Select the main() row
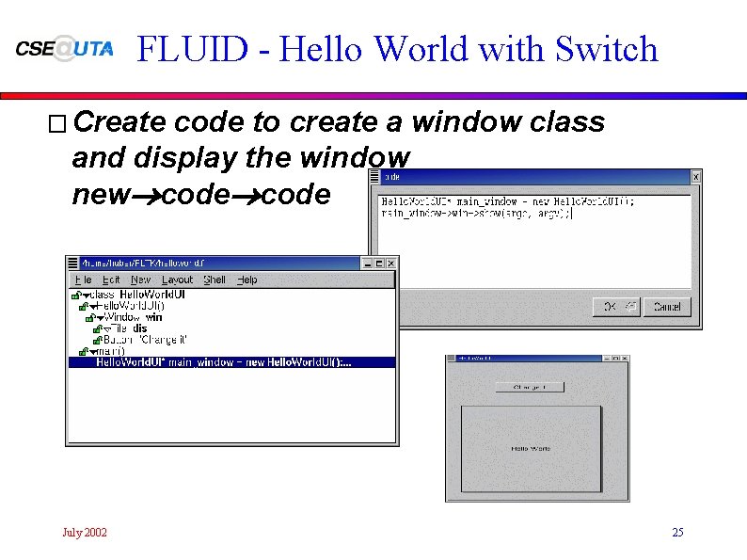This screenshot has height=560, width=747. point(232,351)
